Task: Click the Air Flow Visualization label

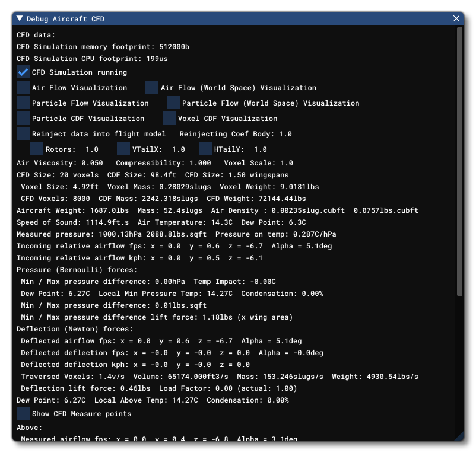Action: [80, 88]
